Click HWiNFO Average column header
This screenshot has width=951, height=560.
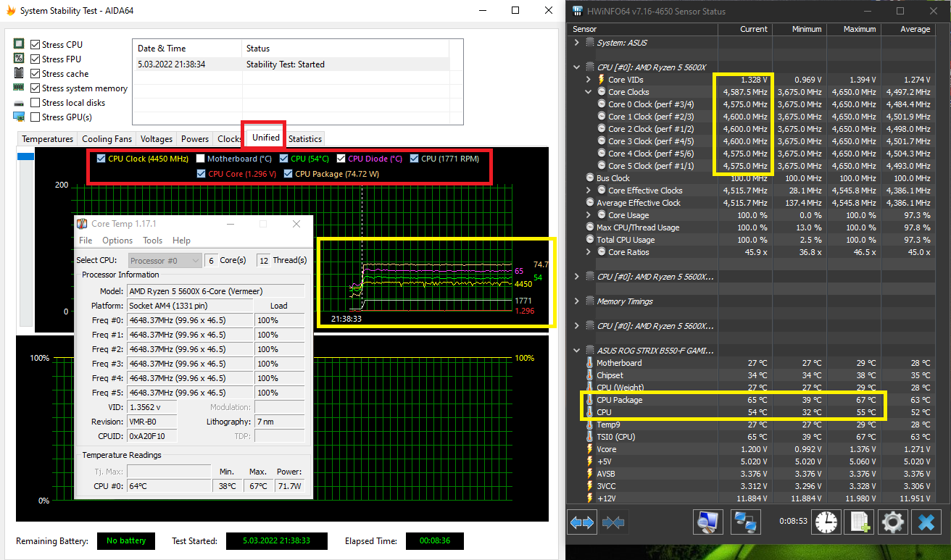click(908, 30)
